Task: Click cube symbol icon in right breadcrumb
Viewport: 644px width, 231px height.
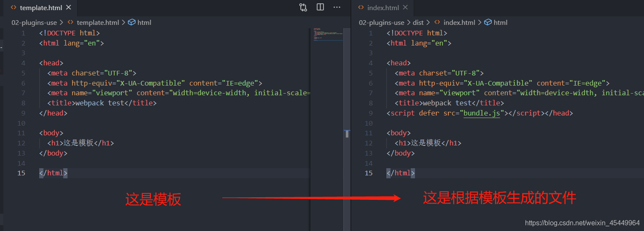Action: (488, 22)
